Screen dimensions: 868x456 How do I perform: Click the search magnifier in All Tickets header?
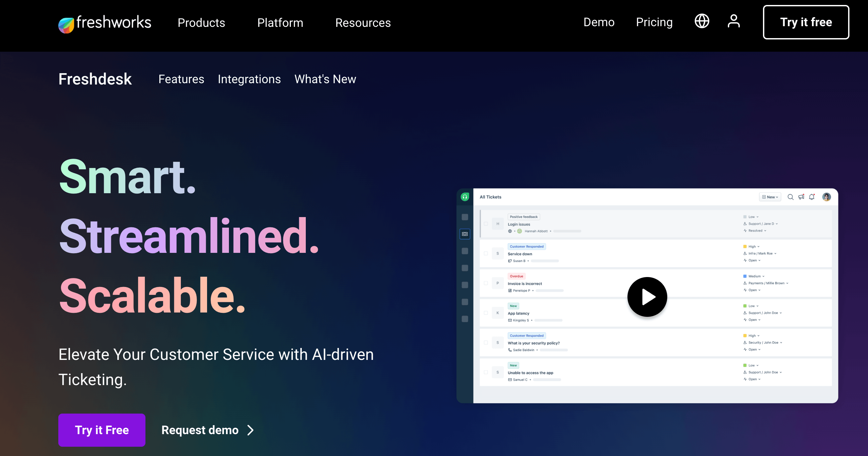[x=790, y=197]
